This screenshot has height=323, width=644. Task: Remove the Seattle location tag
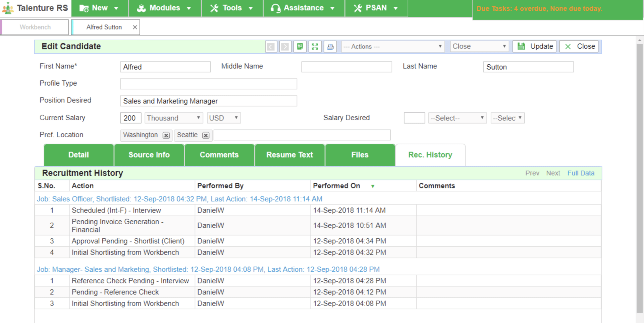tap(206, 135)
